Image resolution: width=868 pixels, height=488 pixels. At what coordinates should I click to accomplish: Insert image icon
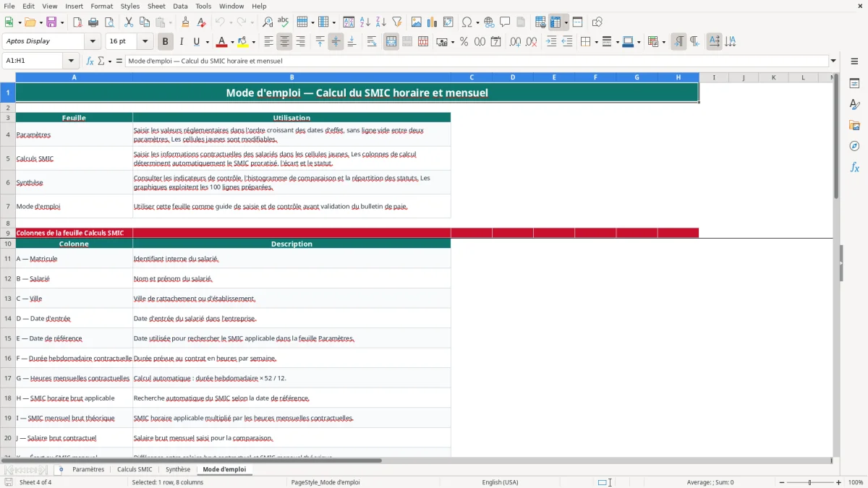417,22
